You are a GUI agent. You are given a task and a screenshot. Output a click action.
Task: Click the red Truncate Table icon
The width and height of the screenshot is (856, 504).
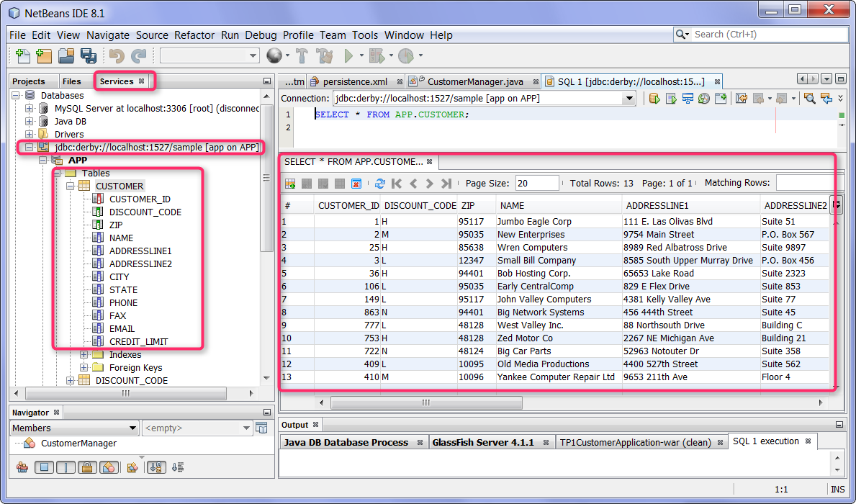tap(356, 184)
